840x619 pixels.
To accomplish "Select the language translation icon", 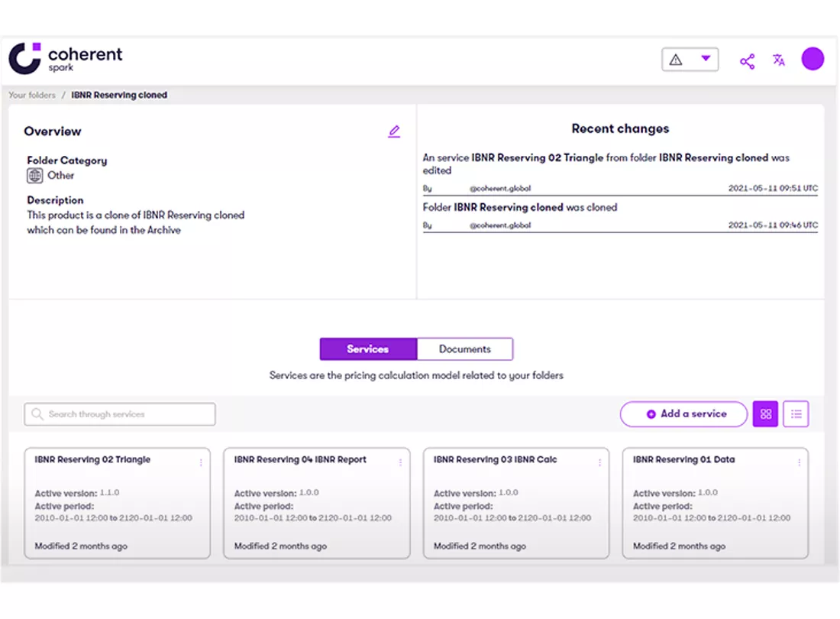I will point(779,59).
